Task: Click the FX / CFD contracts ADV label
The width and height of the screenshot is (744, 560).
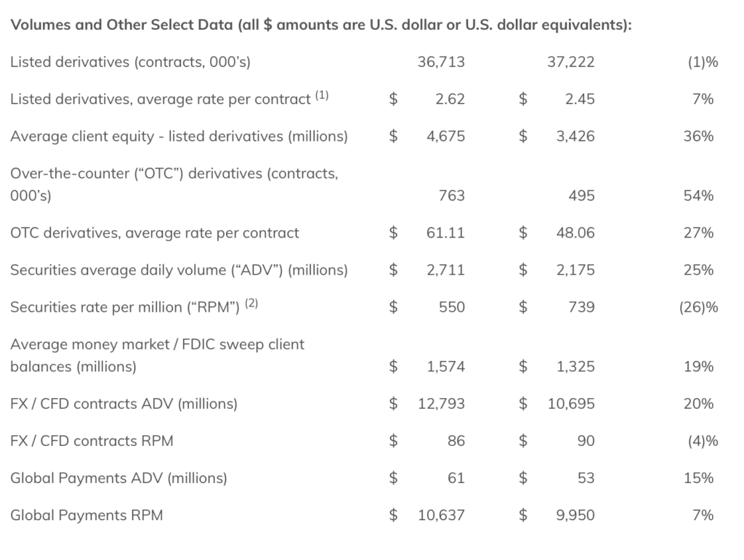Action: [x=124, y=404]
